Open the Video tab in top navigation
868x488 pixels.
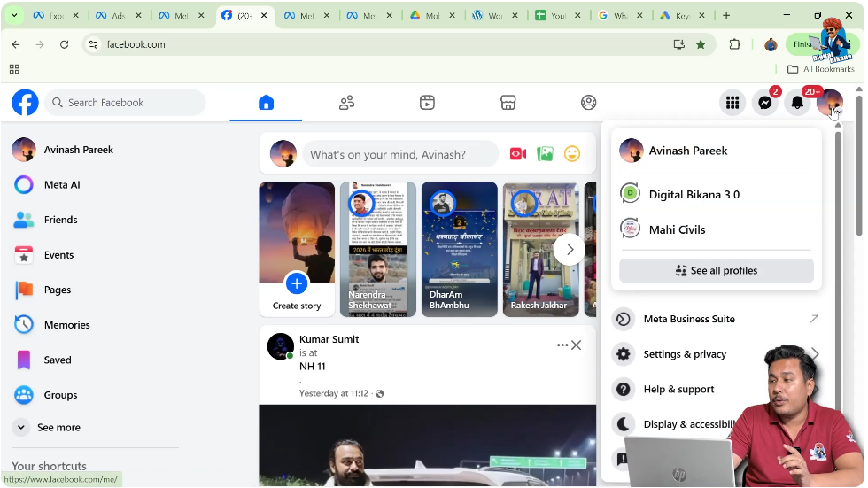click(427, 103)
